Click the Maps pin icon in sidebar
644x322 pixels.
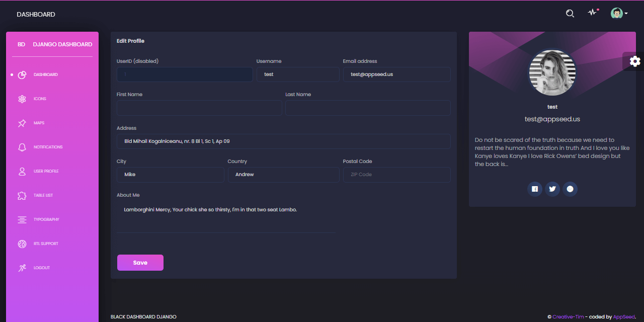(x=22, y=123)
